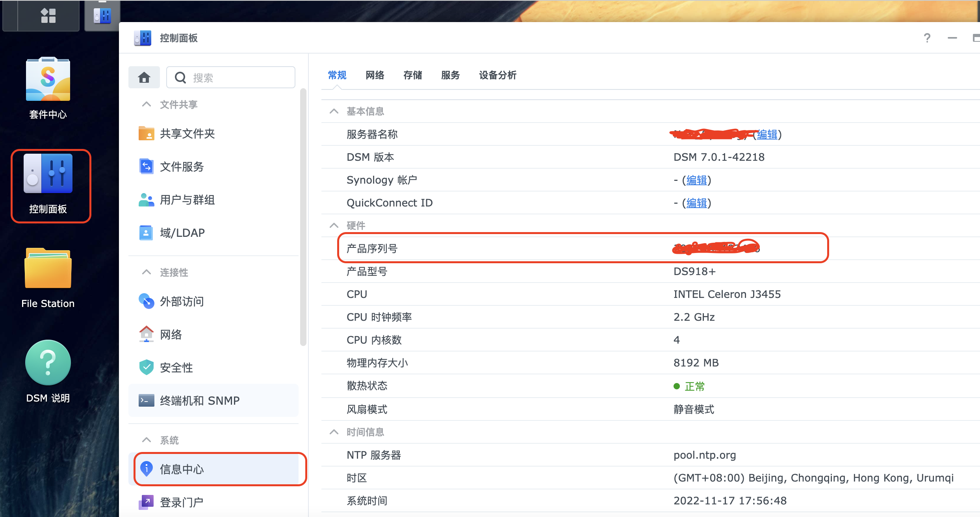This screenshot has width=980, height=517.
Task: Click the pool.ntp.org NTP value
Action: (x=705, y=455)
